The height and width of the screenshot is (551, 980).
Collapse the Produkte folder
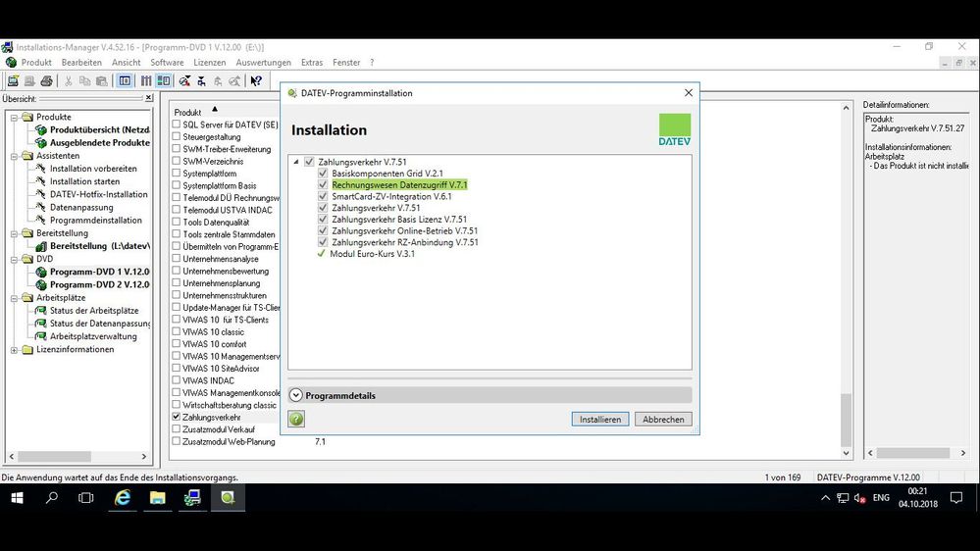[14, 118]
